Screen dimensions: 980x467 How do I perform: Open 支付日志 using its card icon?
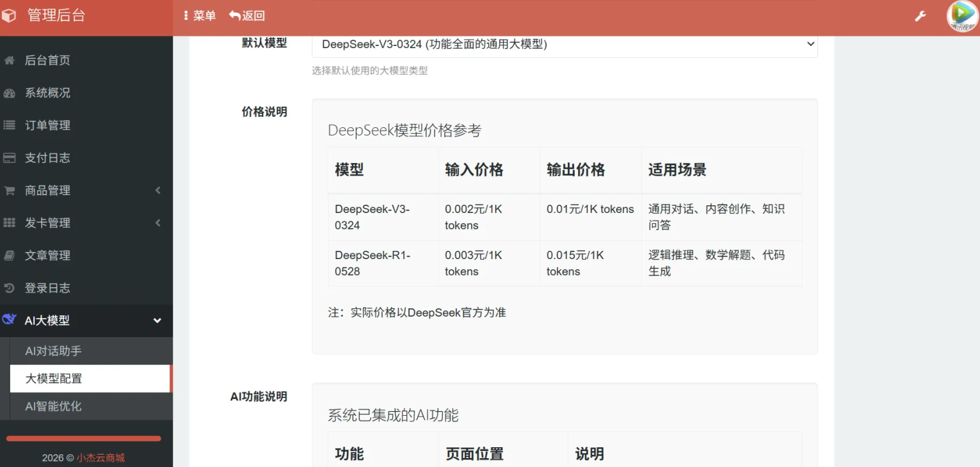[x=8, y=157]
